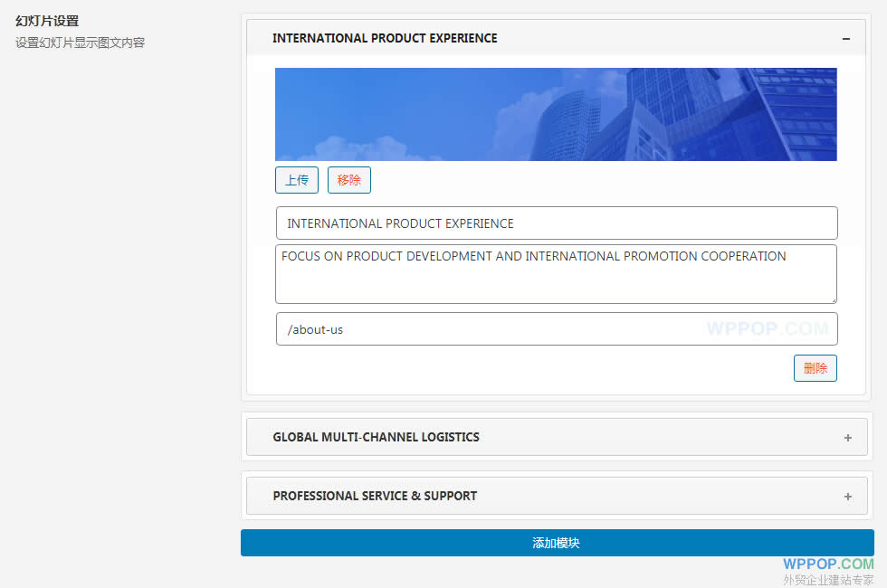Collapse the International Product Experience panel minus icon
The width and height of the screenshot is (887, 588).
(x=846, y=38)
